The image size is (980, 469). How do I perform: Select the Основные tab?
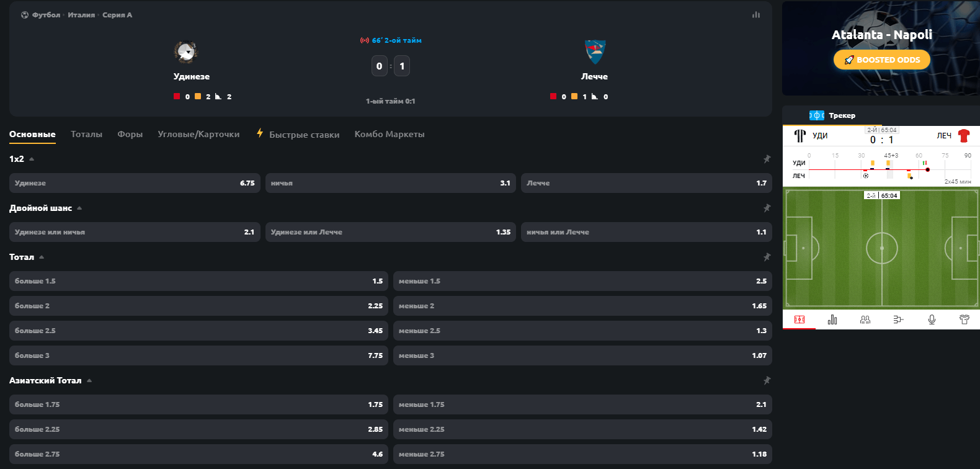[32, 134]
